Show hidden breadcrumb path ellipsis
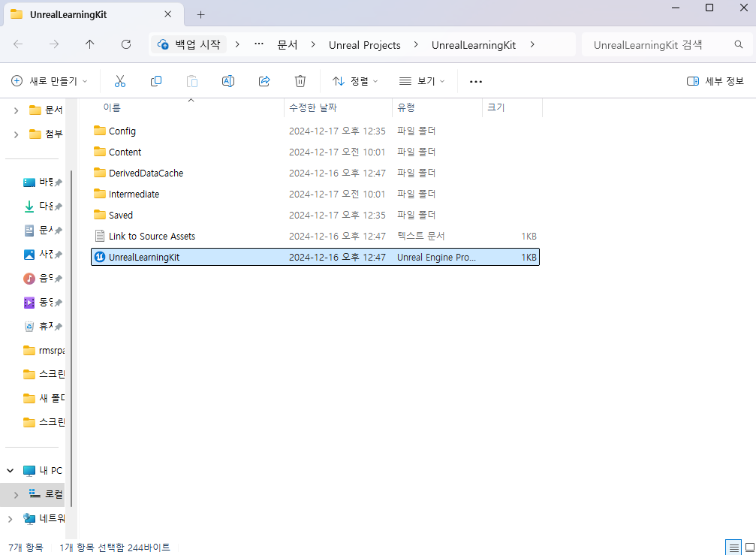 [259, 44]
